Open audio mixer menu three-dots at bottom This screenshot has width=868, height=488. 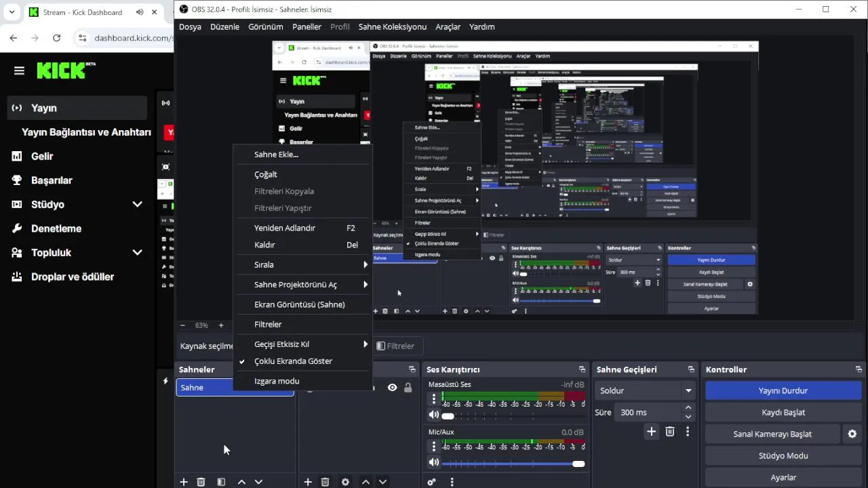click(x=452, y=482)
